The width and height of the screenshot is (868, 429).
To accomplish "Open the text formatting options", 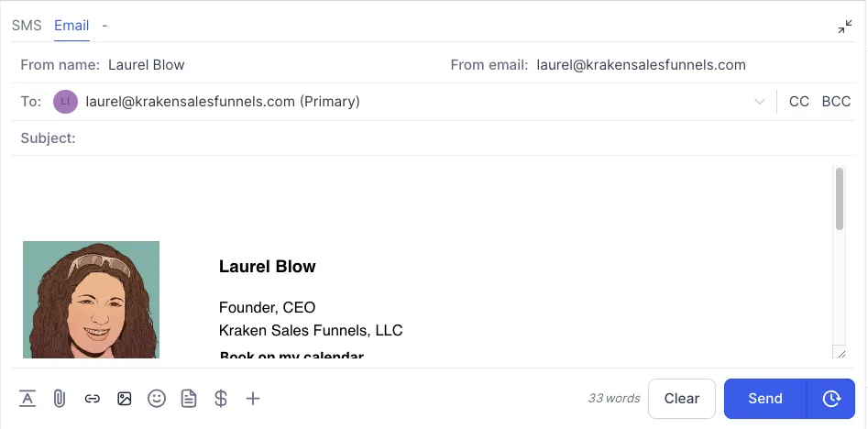I will (x=27, y=399).
